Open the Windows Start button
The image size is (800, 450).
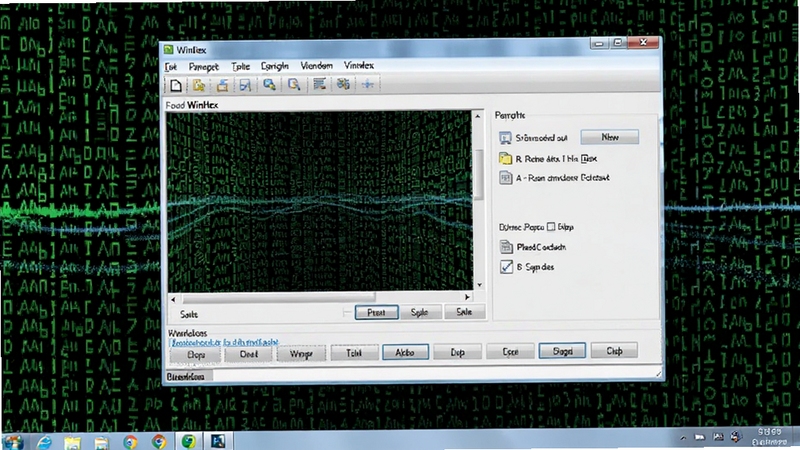[13, 441]
